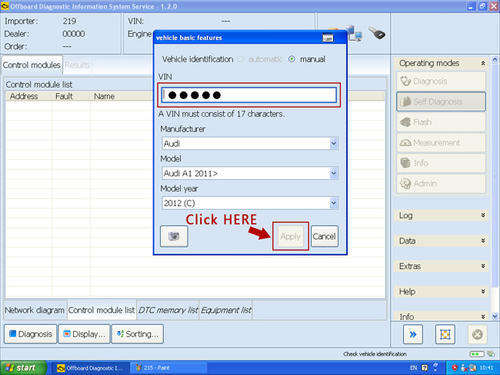500x375 pixels.
Task: Click the red shield icon in the system tray
Action: pos(454,368)
